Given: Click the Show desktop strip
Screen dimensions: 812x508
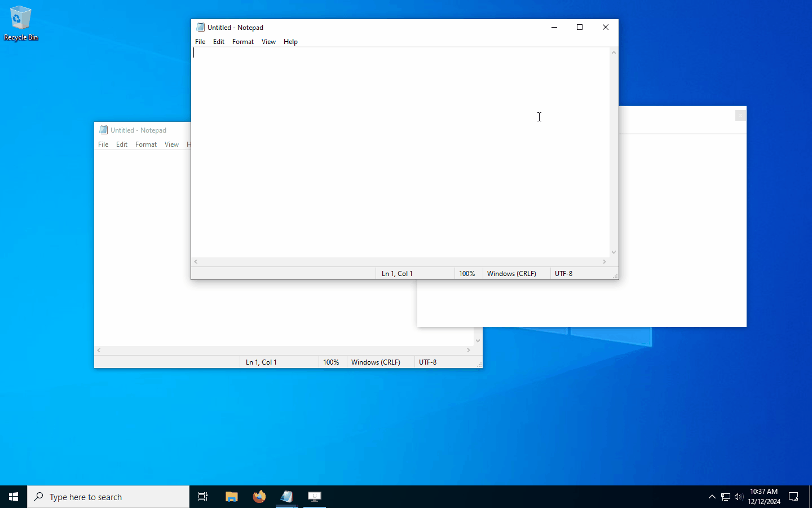Looking at the screenshot, I should point(810,497).
